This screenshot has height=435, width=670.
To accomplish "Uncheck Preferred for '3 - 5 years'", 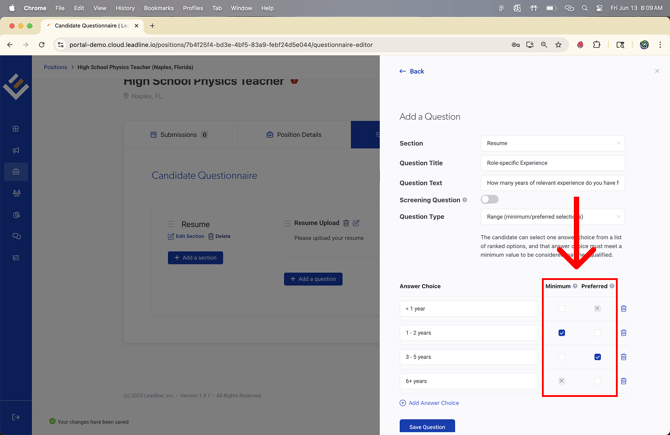I will point(598,357).
